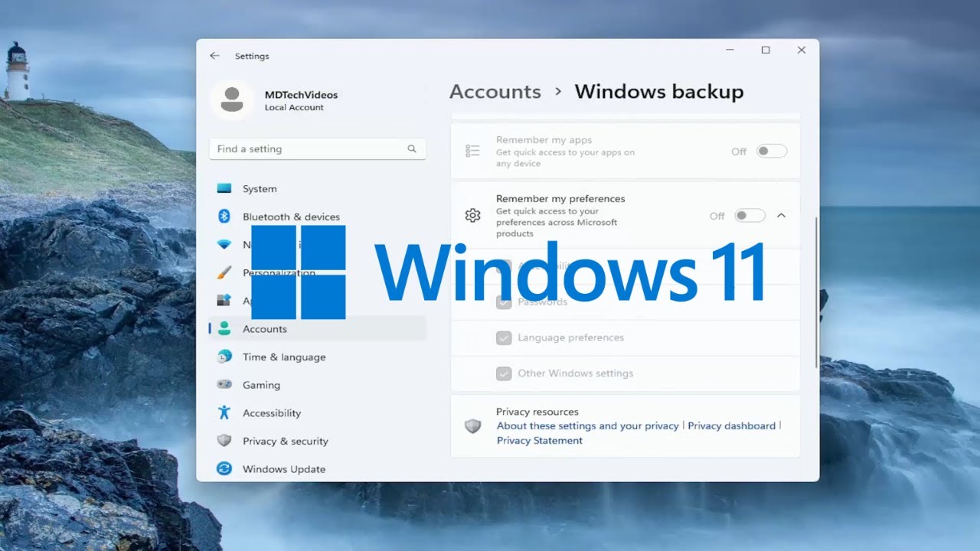Image resolution: width=980 pixels, height=551 pixels.
Task: Click the Accessibility figure icon
Action: coord(224,413)
